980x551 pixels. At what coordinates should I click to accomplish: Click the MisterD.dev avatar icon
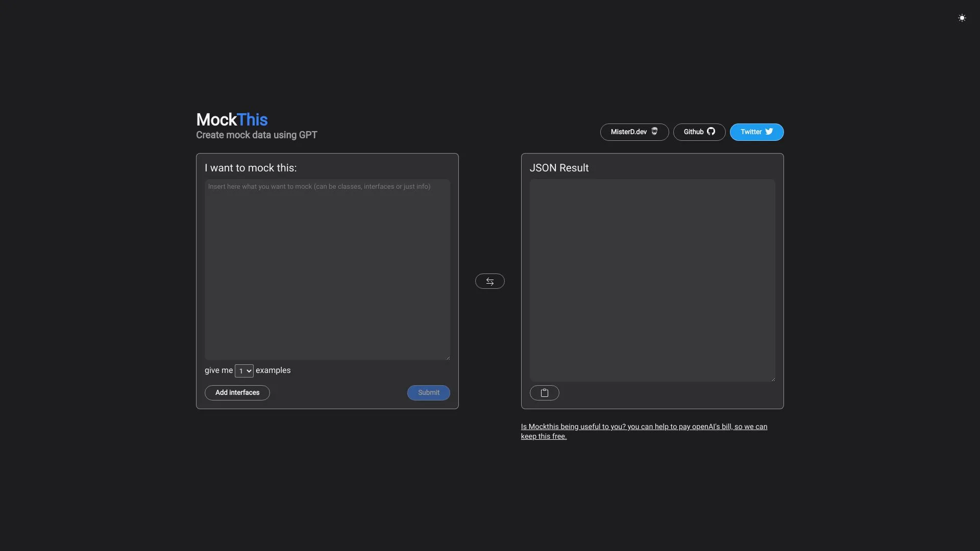(654, 132)
